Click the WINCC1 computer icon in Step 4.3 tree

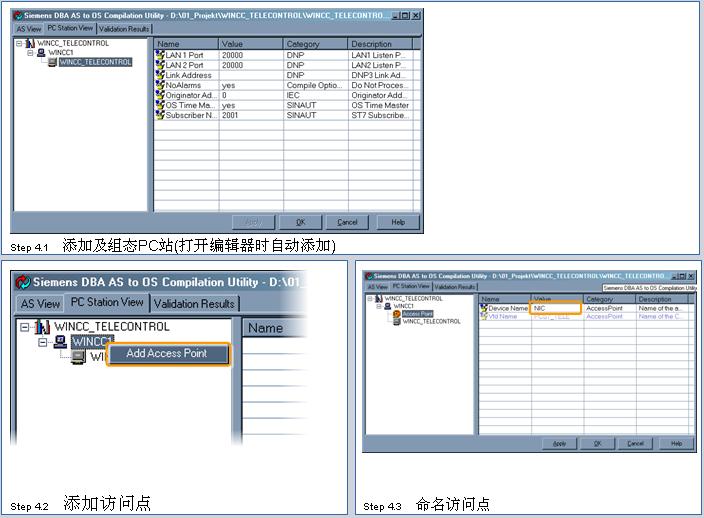tap(387, 306)
